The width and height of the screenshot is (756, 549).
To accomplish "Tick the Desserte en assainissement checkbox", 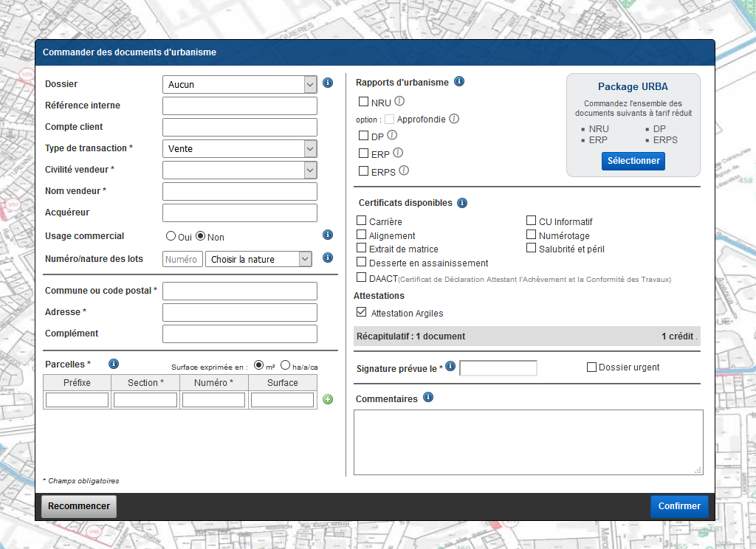I will click(x=361, y=262).
